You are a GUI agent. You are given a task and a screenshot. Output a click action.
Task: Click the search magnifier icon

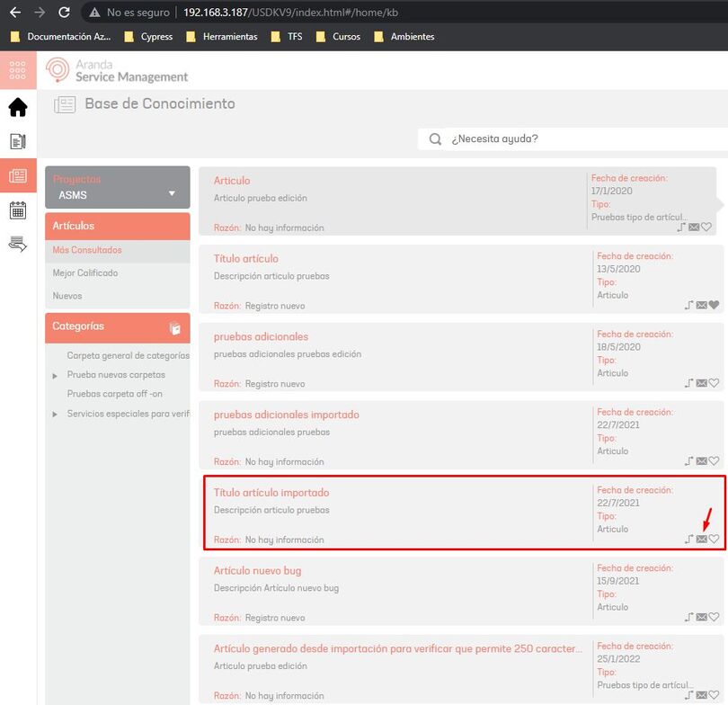click(x=435, y=138)
